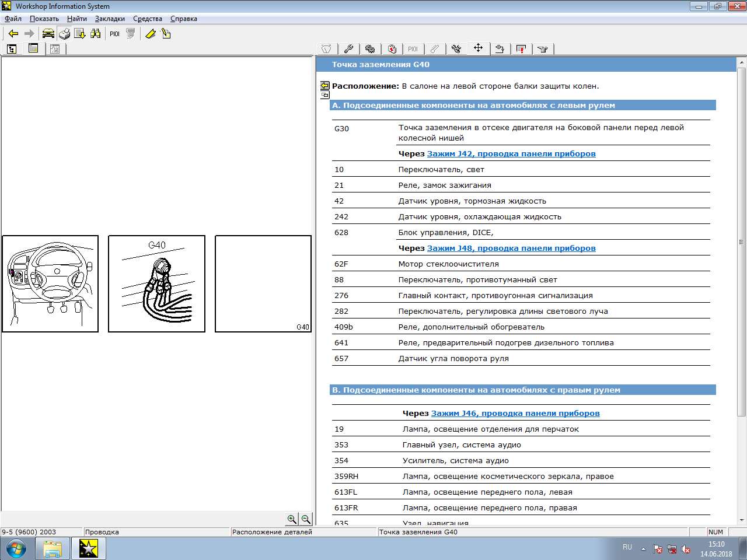Open search with the binoculars icon
This screenshot has width=747, height=560.
tap(95, 34)
